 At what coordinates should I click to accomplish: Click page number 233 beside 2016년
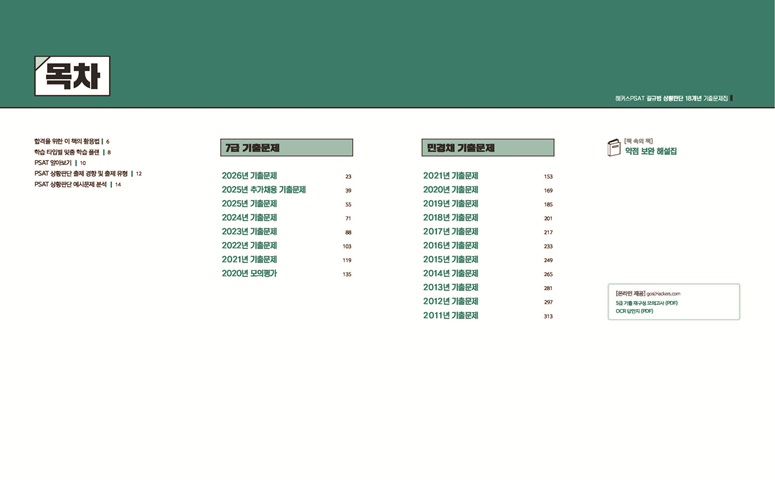[548, 246]
